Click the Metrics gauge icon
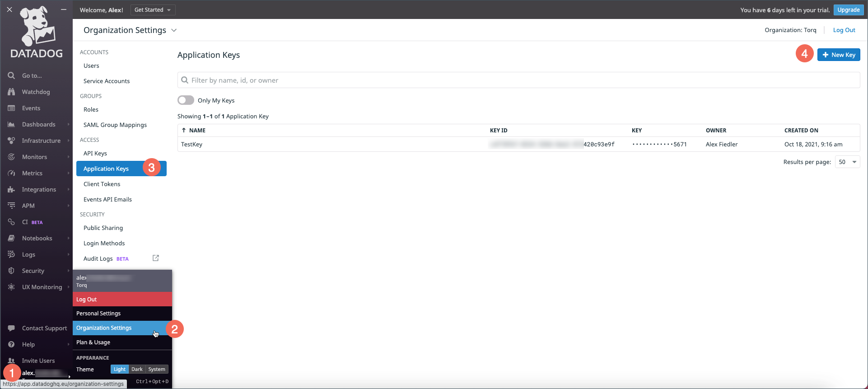Image resolution: width=868 pixels, height=389 pixels. pyautogui.click(x=11, y=173)
